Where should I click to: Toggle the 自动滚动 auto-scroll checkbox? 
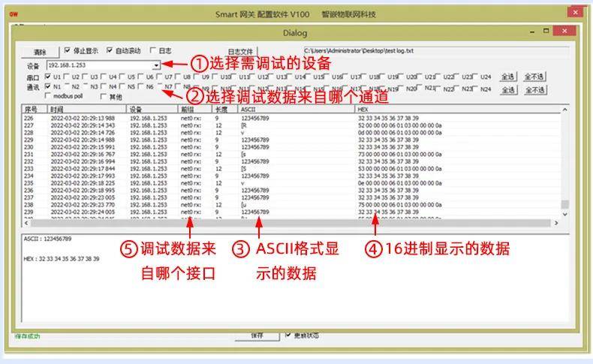coord(110,51)
